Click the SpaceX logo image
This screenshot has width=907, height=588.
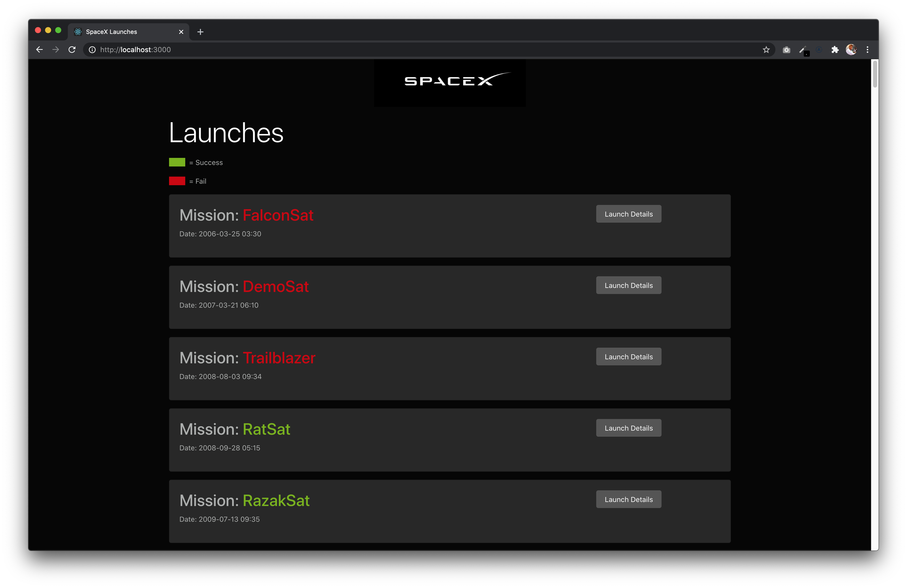450,83
